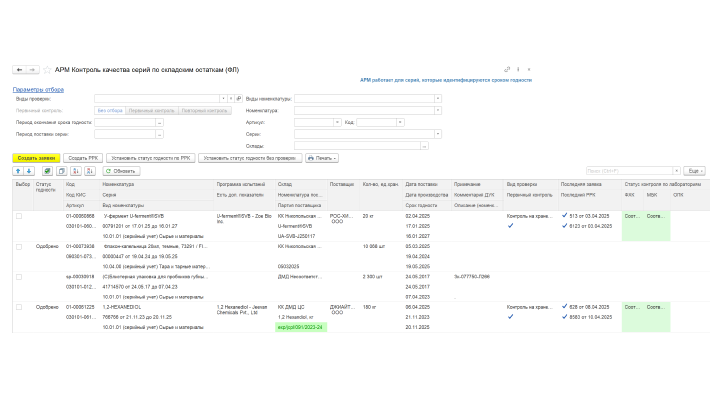
Task: Move the row down with the down arrow
Action: click(28, 171)
